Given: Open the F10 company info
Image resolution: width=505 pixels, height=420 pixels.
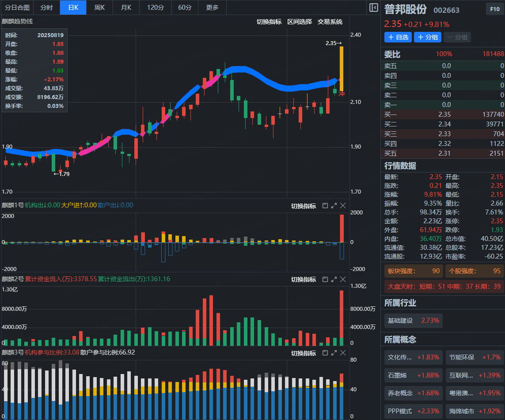Looking at the screenshot, I should 494,9.
